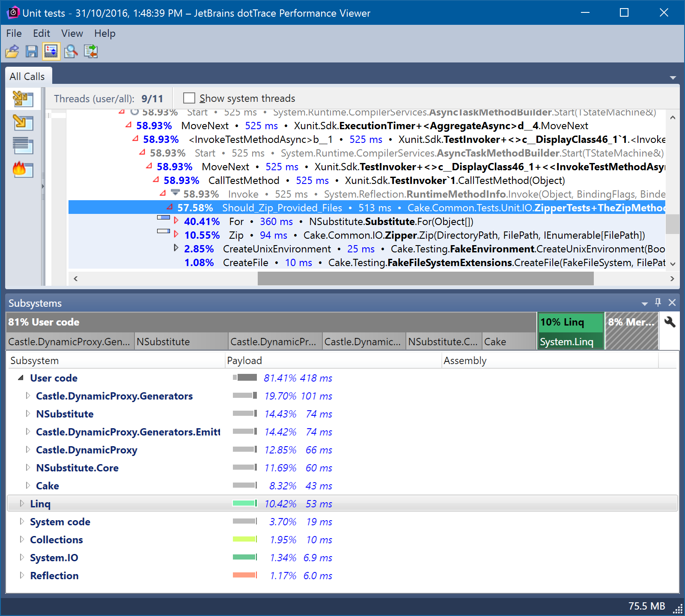Click the 10% Linq subsystem bar

click(570, 322)
